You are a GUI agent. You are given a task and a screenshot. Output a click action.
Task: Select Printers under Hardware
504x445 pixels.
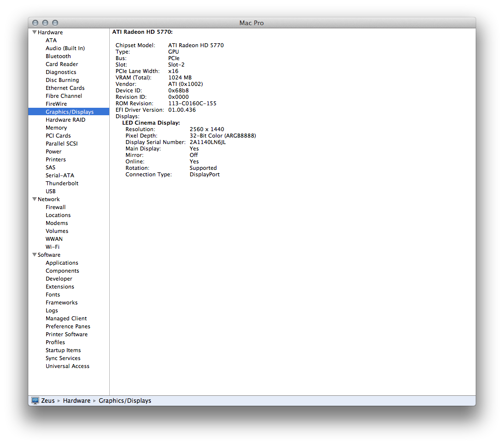(x=56, y=159)
